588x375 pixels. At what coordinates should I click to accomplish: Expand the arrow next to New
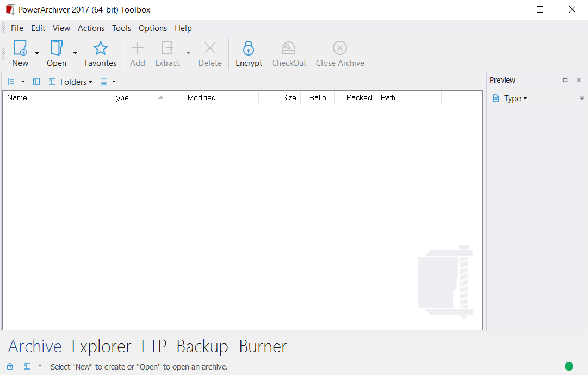pos(37,53)
